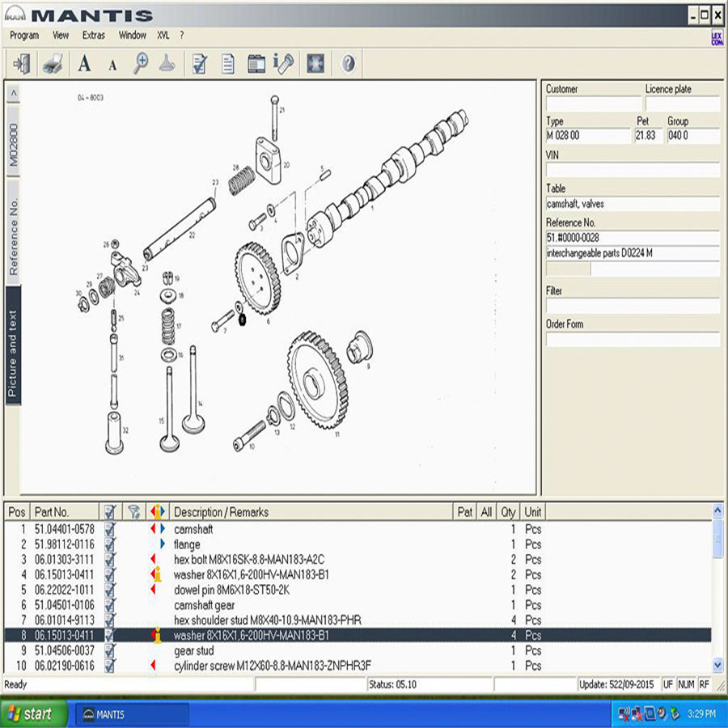Click the exit door toolbar icon

tap(22, 64)
